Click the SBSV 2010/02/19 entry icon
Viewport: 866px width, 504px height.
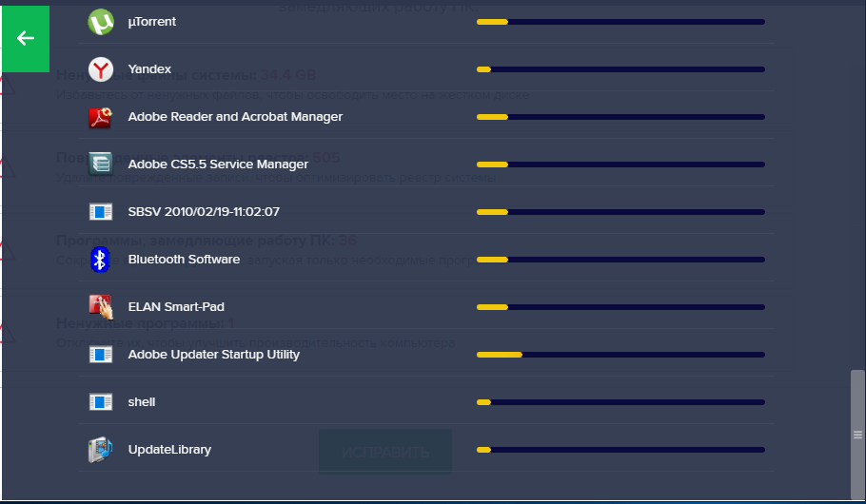[101, 212]
